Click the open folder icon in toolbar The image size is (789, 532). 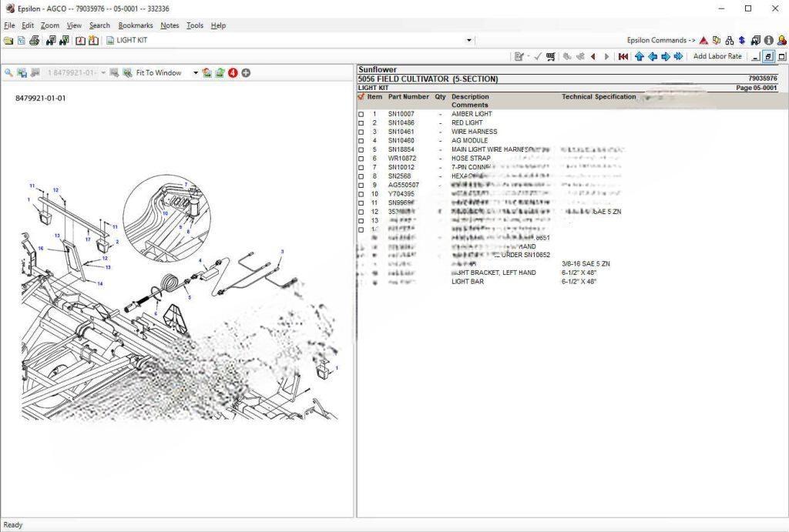(8, 41)
